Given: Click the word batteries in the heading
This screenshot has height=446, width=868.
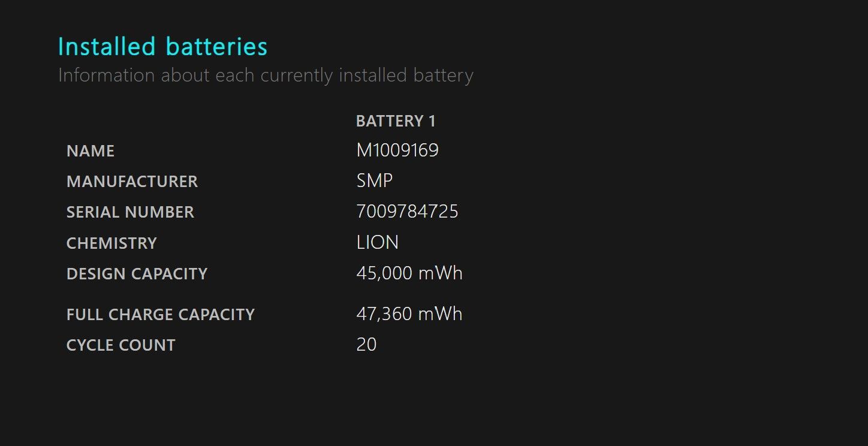Looking at the screenshot, I should point(216,46).
